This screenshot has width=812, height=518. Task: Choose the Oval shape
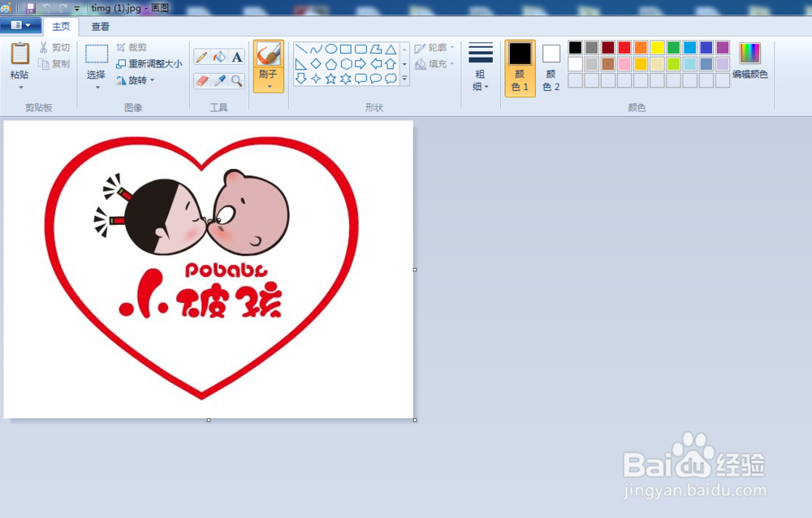[x=331, y=50]
